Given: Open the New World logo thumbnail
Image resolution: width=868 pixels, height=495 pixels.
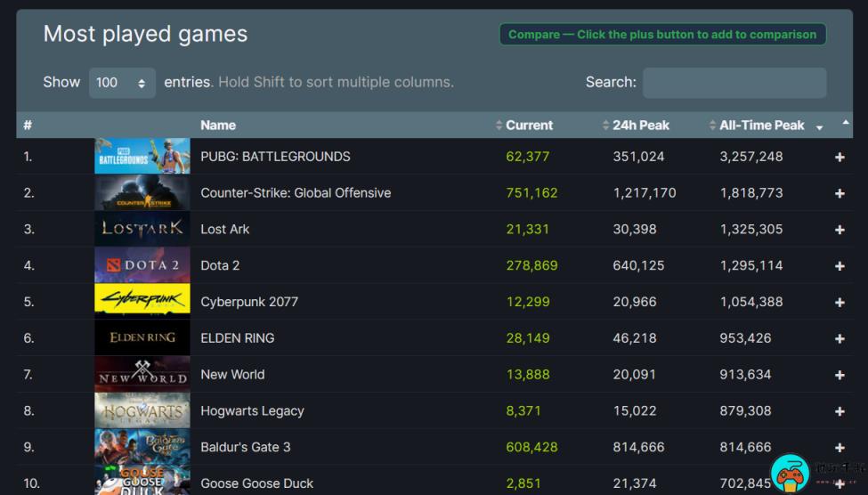Looking at the screenshot, I should click(x=142, y=374).
